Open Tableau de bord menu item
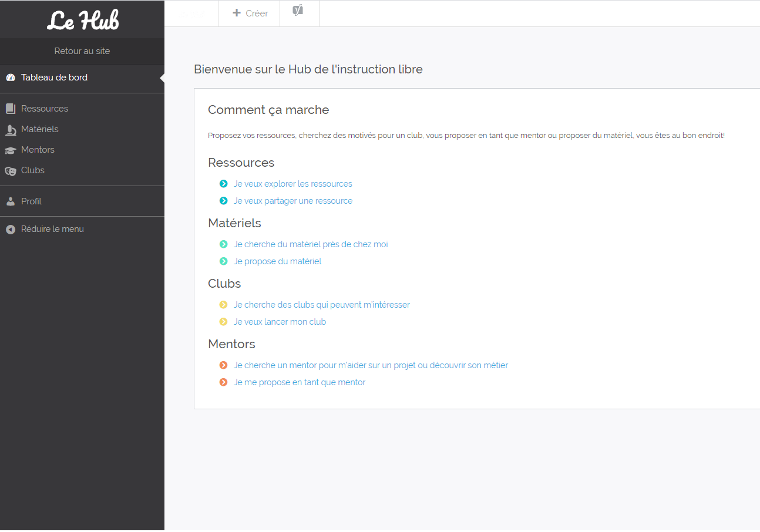 [54, 78]
